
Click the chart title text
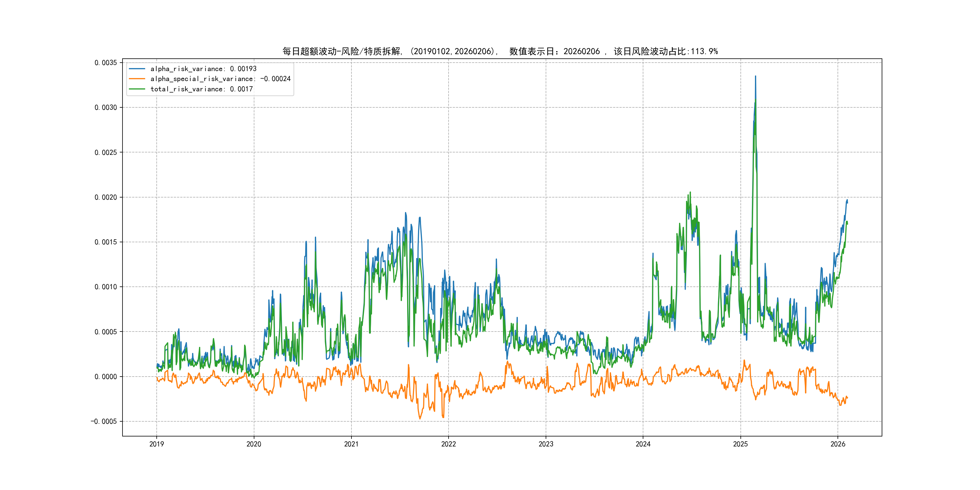click(x=500, y=51)
